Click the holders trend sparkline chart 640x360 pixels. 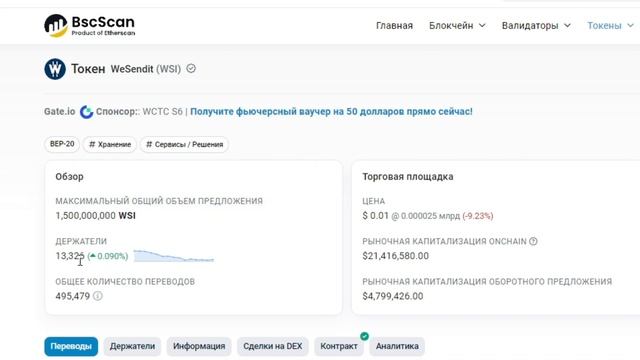(x=173, y=256)
